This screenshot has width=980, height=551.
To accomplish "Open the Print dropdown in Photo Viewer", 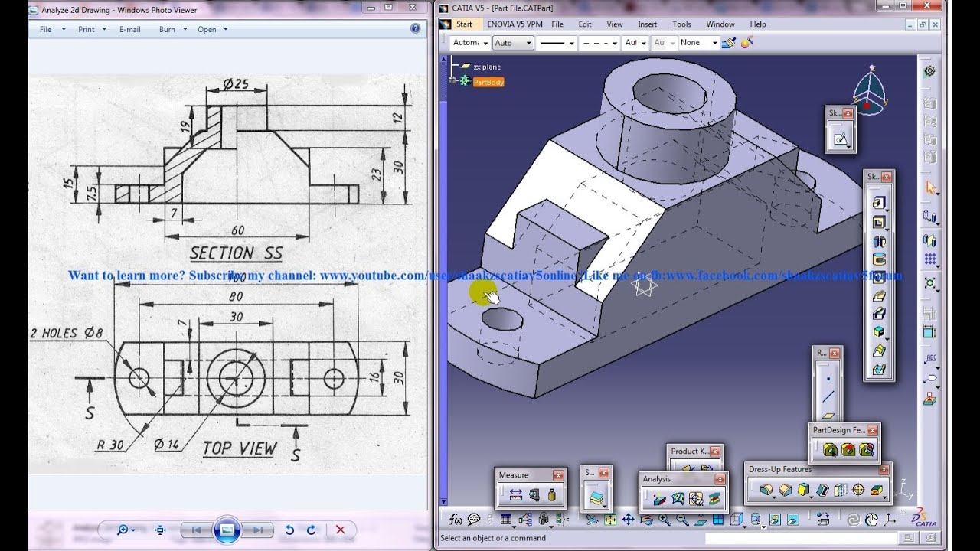I will click(x=91, y=29).
